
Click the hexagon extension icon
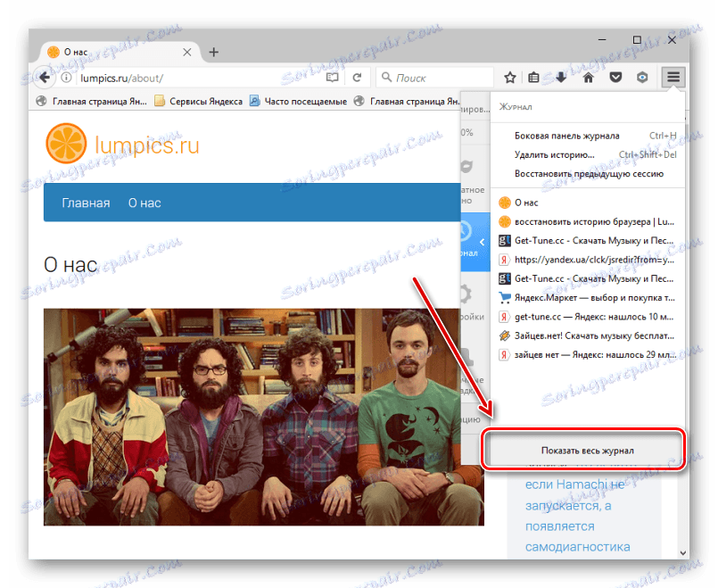(642, 78)
